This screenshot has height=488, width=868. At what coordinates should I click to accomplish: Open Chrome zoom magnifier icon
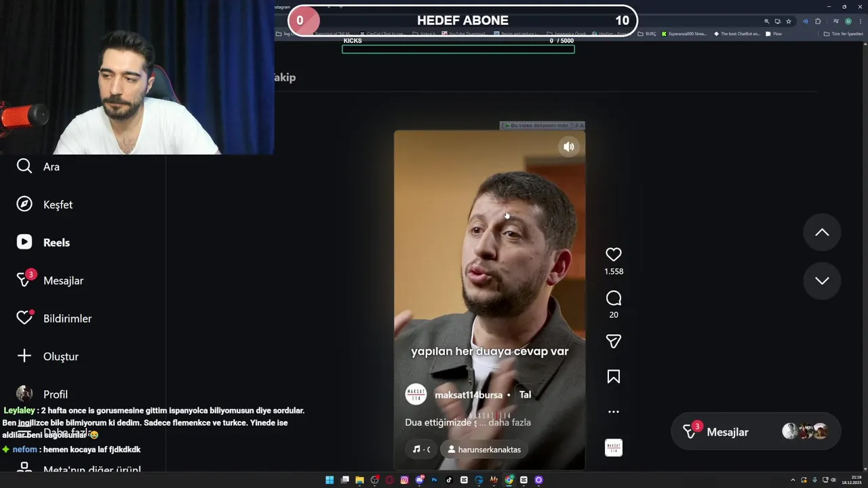767,21
